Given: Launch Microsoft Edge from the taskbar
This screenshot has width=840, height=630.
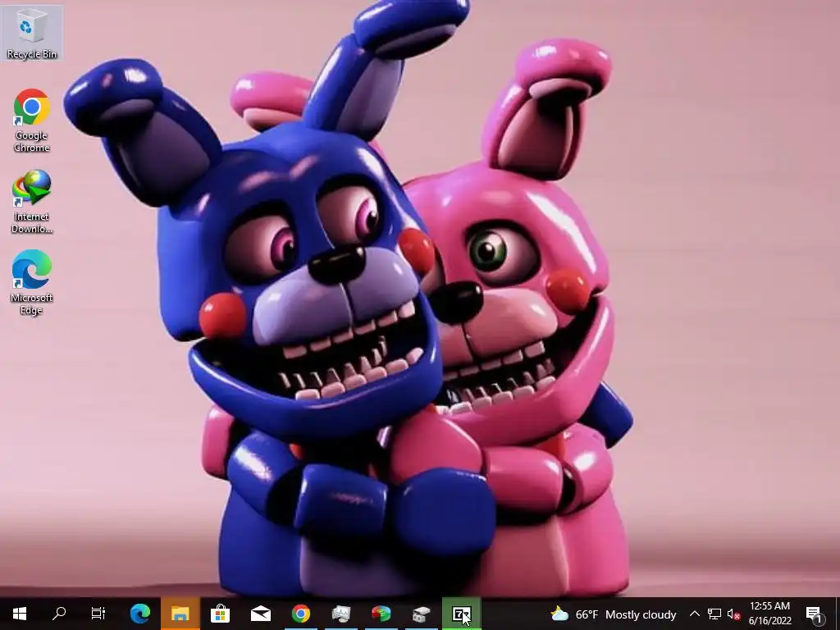Looking at the screenshot, I should 140,614.
